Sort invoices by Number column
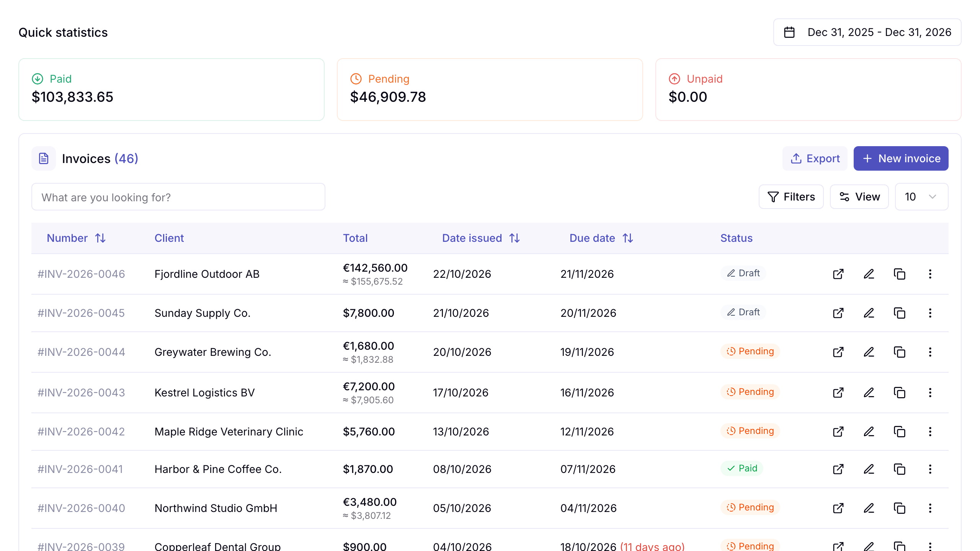 [76, 238]
